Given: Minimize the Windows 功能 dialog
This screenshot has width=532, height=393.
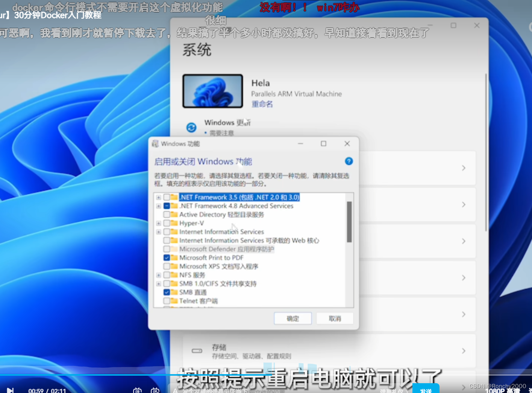Looking at the screenshot, I should coord(300,144).
